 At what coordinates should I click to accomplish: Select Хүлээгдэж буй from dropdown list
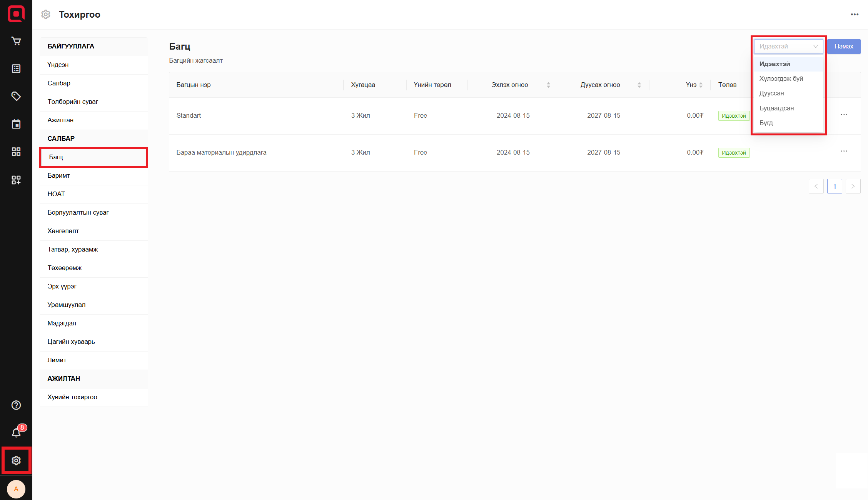pyautogui.click(x=781, y=78)
